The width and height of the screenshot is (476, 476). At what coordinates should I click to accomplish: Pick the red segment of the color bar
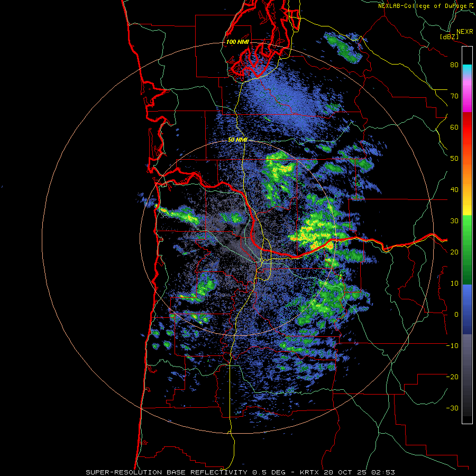467,127
